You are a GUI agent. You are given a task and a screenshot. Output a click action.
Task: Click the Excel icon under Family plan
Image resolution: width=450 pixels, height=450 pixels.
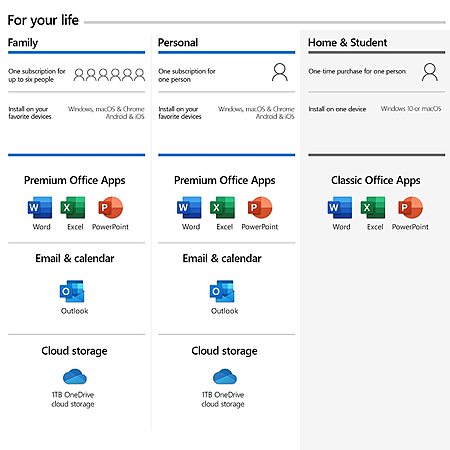pyautogui.click(x=73, y=207)
